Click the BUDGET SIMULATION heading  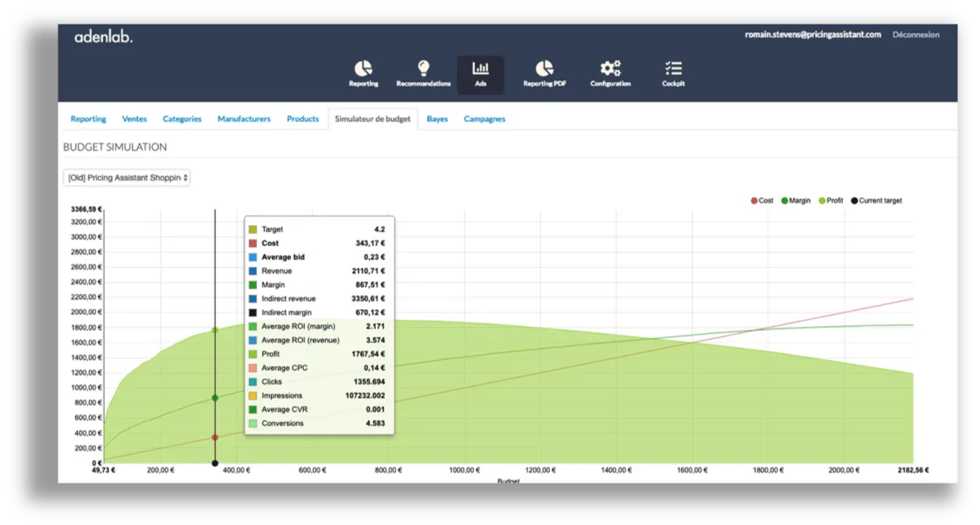tap(115, 146)
